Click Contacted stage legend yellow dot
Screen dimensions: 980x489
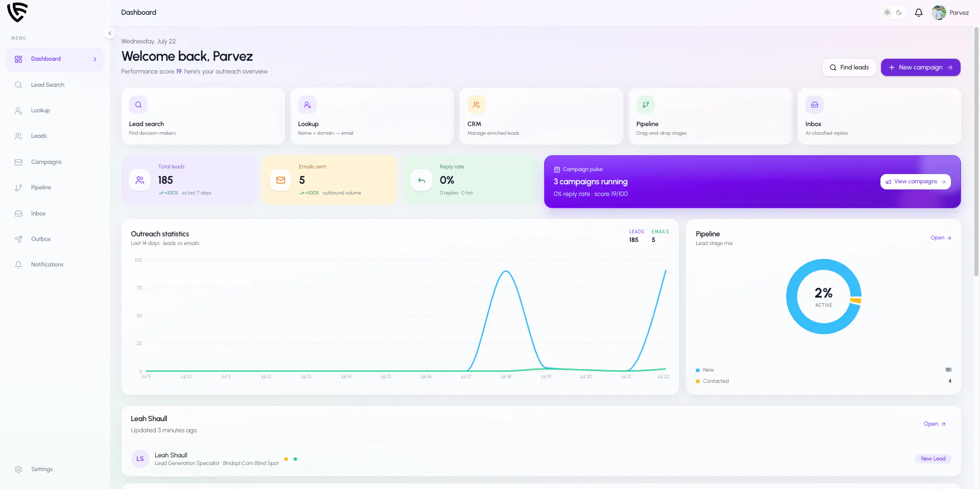[698, 381]
